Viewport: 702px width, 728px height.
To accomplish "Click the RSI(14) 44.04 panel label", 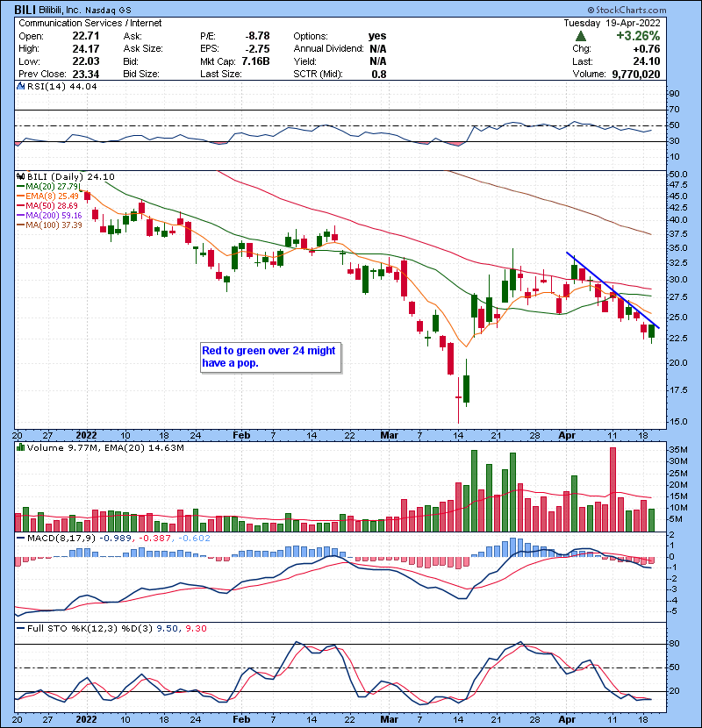I will [61, 86].
